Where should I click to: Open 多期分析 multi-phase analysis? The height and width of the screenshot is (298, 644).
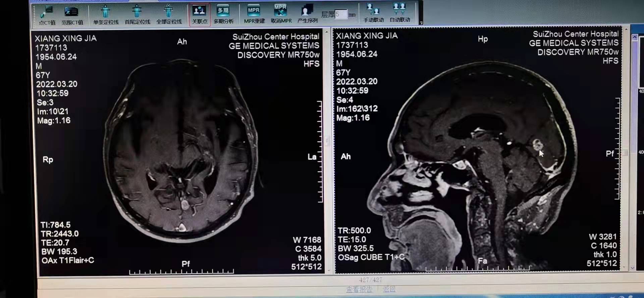click(x=223, y=14)
